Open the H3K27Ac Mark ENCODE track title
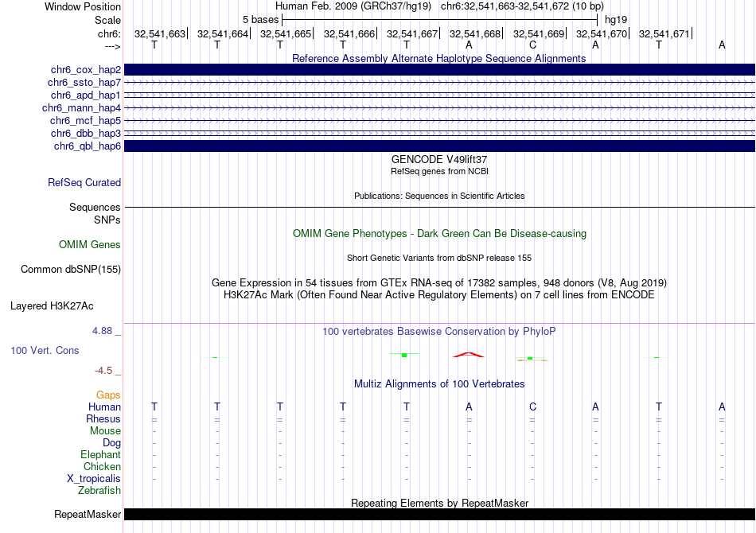Viewport: 756px width, 533px height. [x=439, y=294]
